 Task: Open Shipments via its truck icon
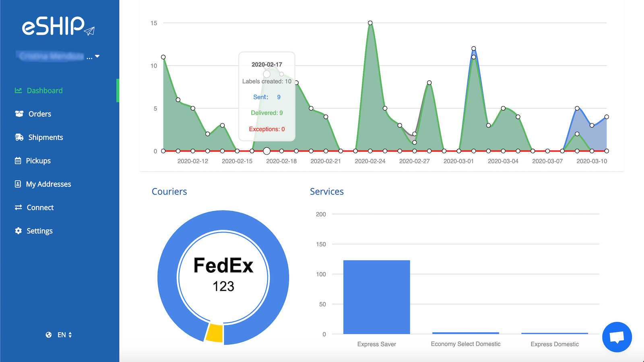pyautogui.click(x=19, y=137)
